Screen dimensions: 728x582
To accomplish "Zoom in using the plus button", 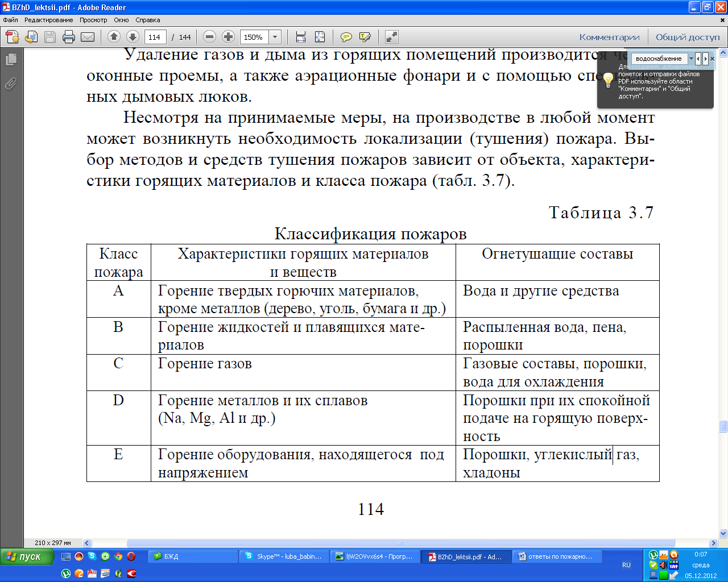I will click(x=228, y=37).
